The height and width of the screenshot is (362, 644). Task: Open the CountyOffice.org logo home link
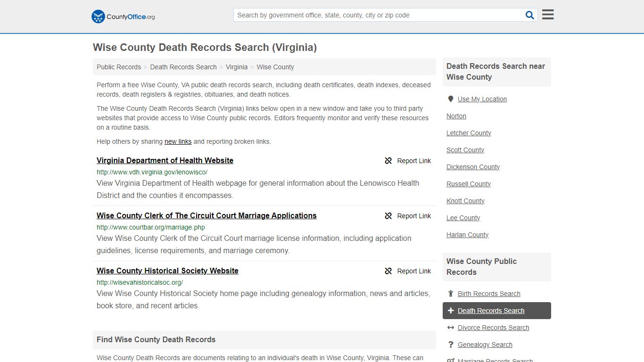(123, 16)
